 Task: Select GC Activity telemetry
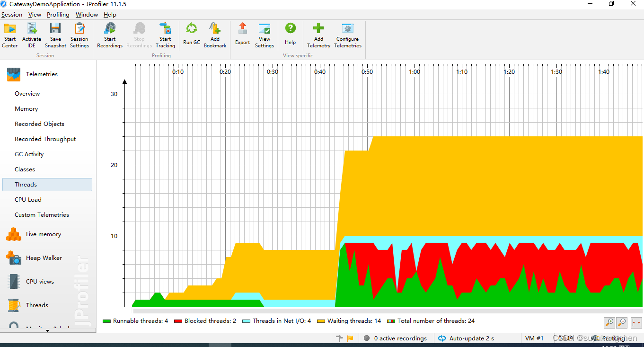click(47, 154)
